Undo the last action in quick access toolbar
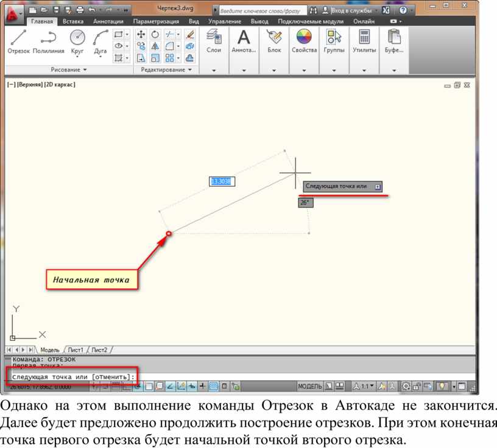The height and width of the screenshot is (448, 497). (91, 10)
